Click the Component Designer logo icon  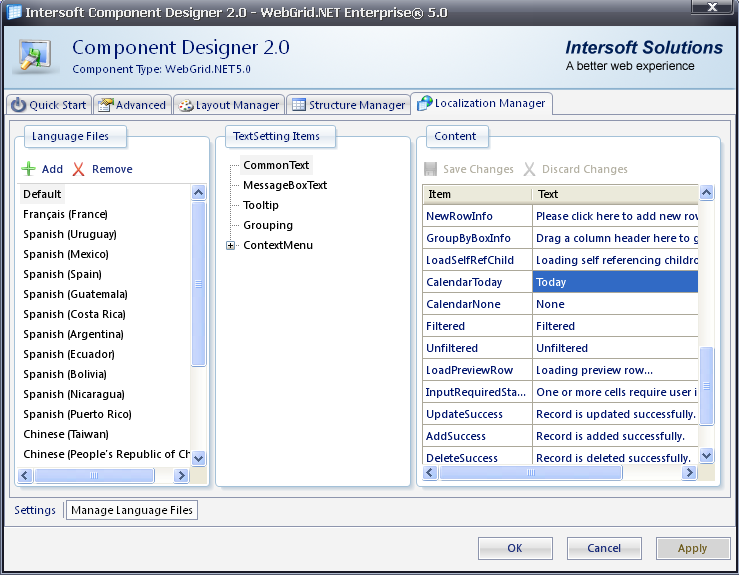35,56
